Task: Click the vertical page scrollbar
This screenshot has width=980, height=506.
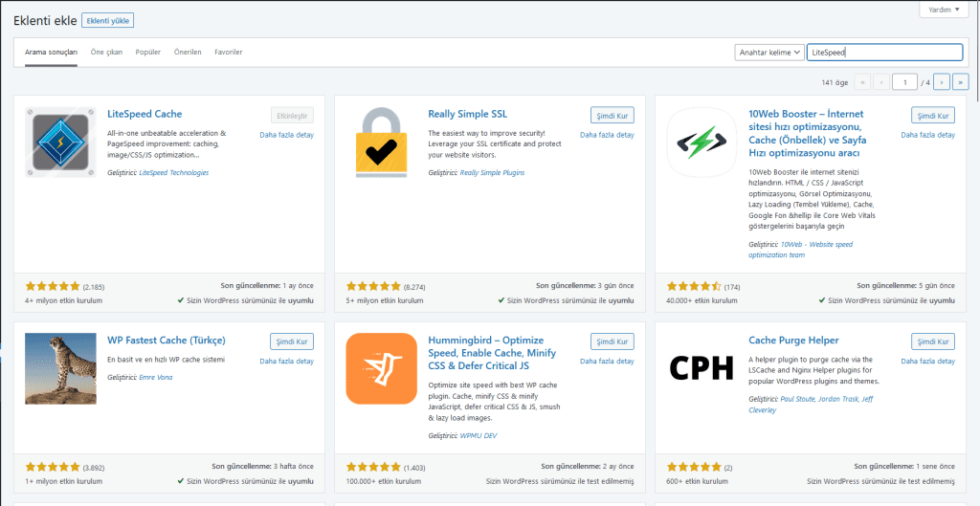Action: [x=977, y=50]
